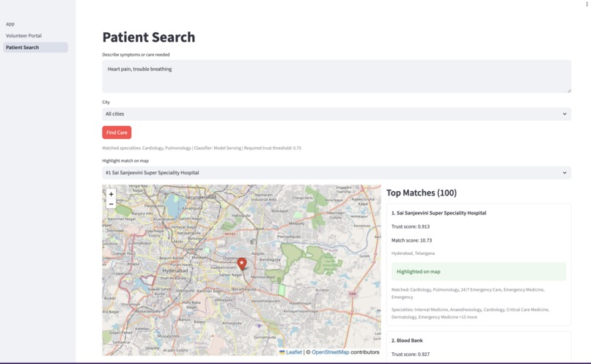
Task: Click the symptoms description text area
Action: [337, 76]
